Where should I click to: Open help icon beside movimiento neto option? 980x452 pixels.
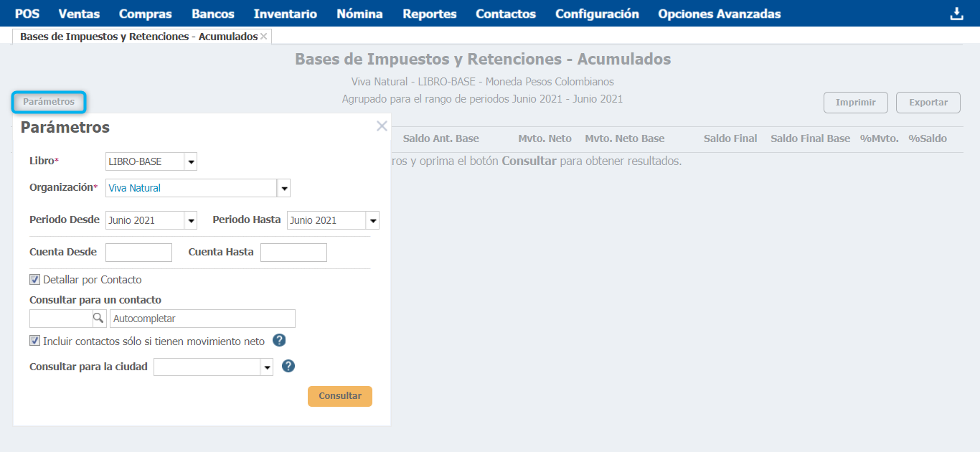280,341
